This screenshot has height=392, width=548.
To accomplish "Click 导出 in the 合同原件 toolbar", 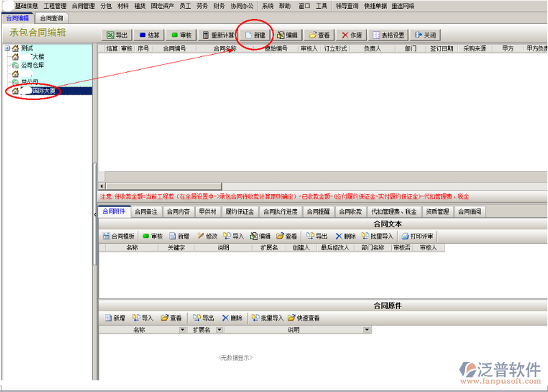I will (x=203, y=318).
